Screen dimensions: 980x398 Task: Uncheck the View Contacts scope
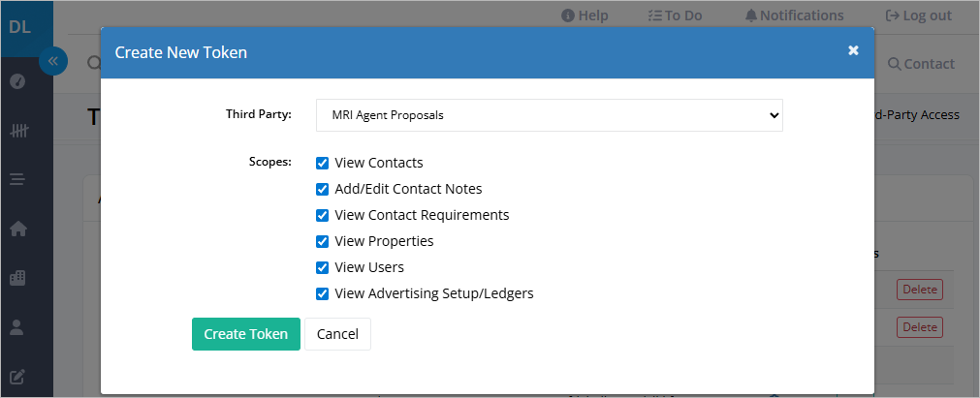(x=322, y=163)
